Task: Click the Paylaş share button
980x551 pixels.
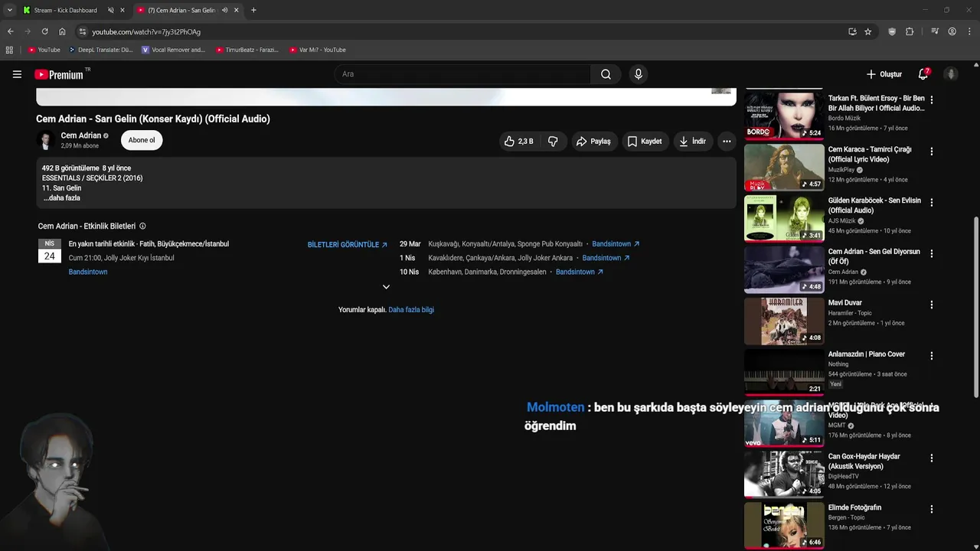Action: point(593,141)
